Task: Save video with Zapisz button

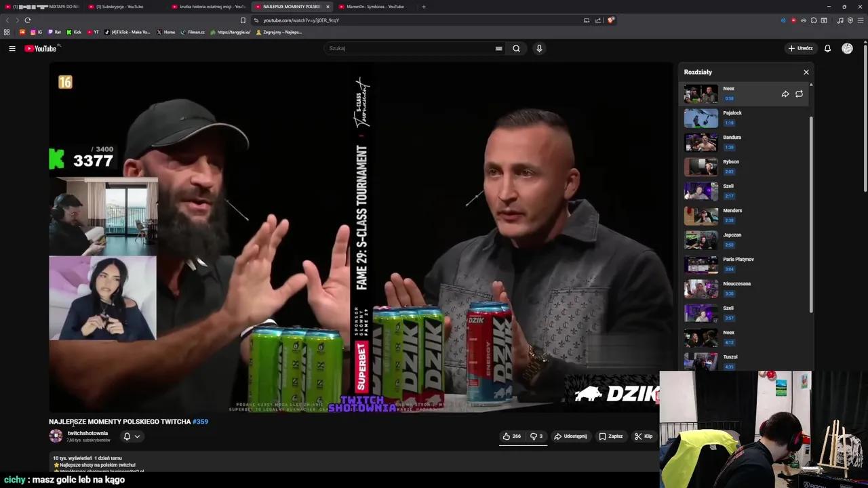Action: click(x=610, y=436)
